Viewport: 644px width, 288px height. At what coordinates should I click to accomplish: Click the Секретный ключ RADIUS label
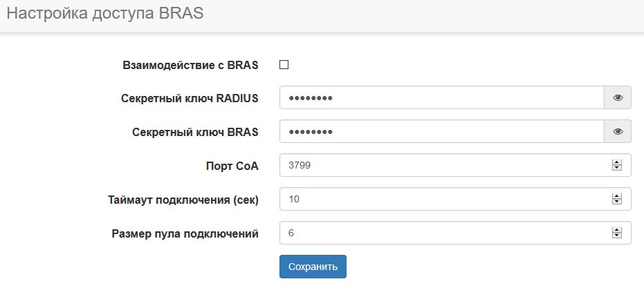tap(190, 98)
